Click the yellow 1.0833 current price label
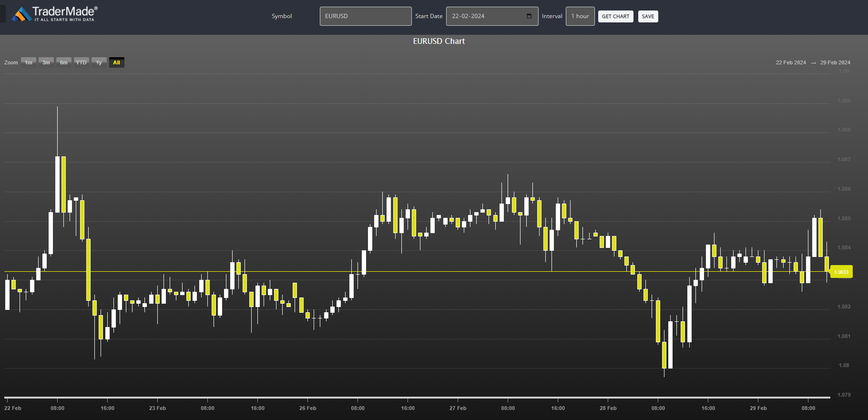The width and height of the screenshot is (868, 420). pyautogui.click(x=841, y=272)
